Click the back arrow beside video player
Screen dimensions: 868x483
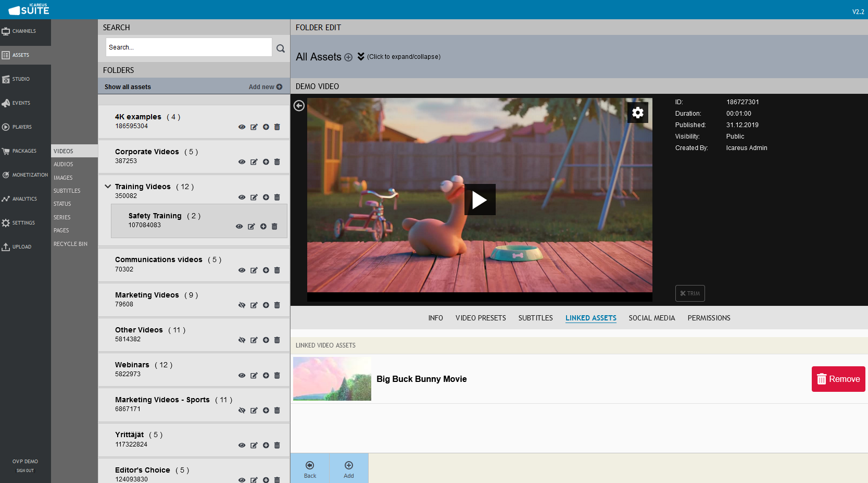(299, 106)
